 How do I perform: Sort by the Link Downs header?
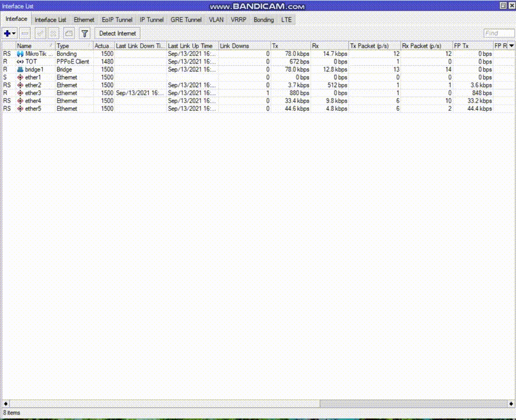245,45
